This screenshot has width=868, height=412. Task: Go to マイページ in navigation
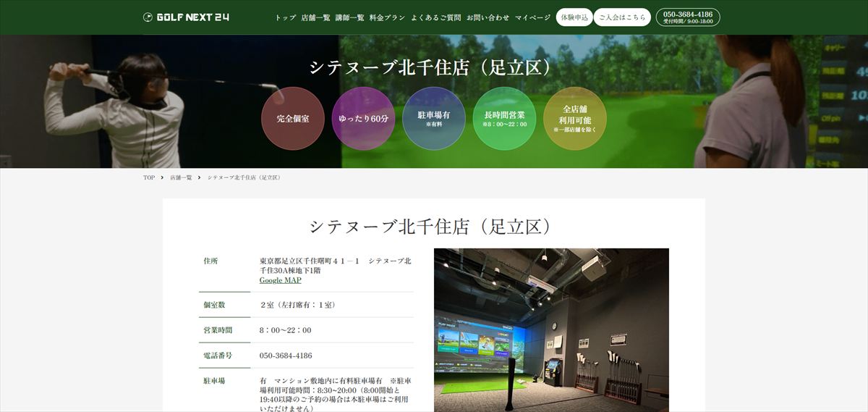[x=532, y=17]
